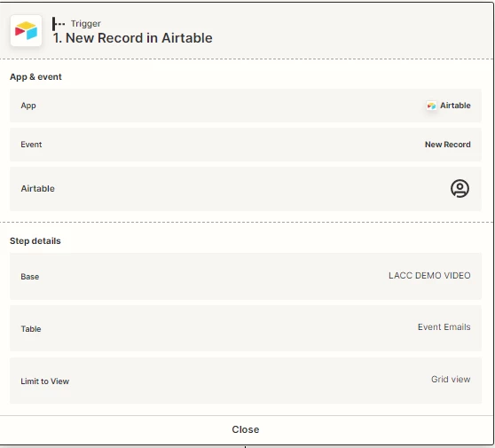Open the Airtable account row
Image resolution: width=495 pixels, height=448 pixels.
tap(246, 189)
